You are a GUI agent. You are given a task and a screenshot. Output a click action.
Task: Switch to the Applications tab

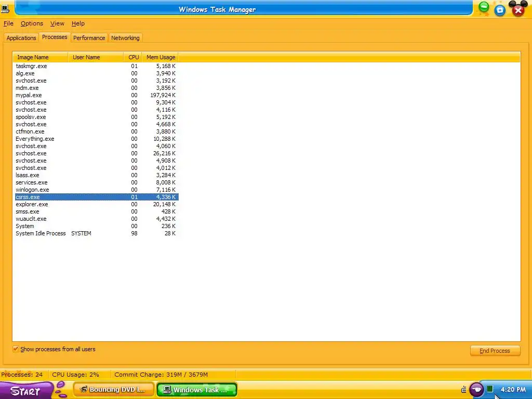(21, 37)
